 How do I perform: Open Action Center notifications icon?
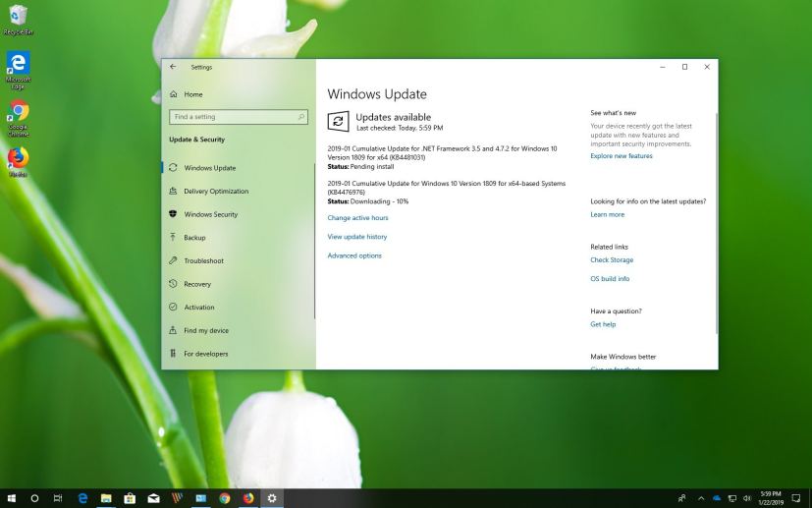point(796,498)
